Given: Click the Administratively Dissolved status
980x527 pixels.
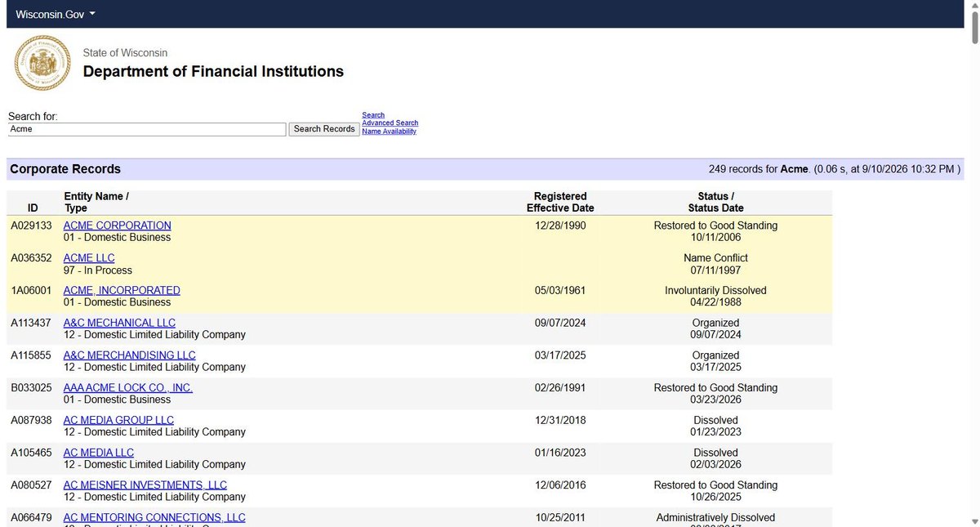Looking at the screenshot, I should (x=716, y=517).
